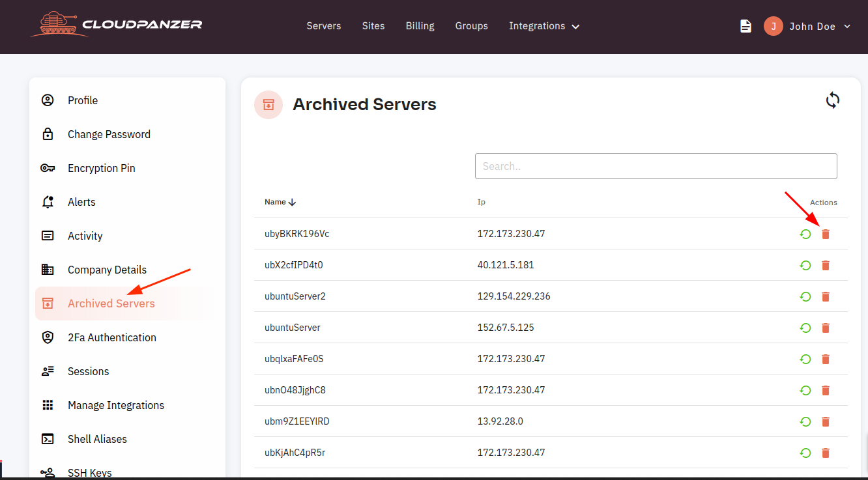This screenshot has width=868, height=480.
Task: Go to Servers in top navigation
Action: point(324,26)
